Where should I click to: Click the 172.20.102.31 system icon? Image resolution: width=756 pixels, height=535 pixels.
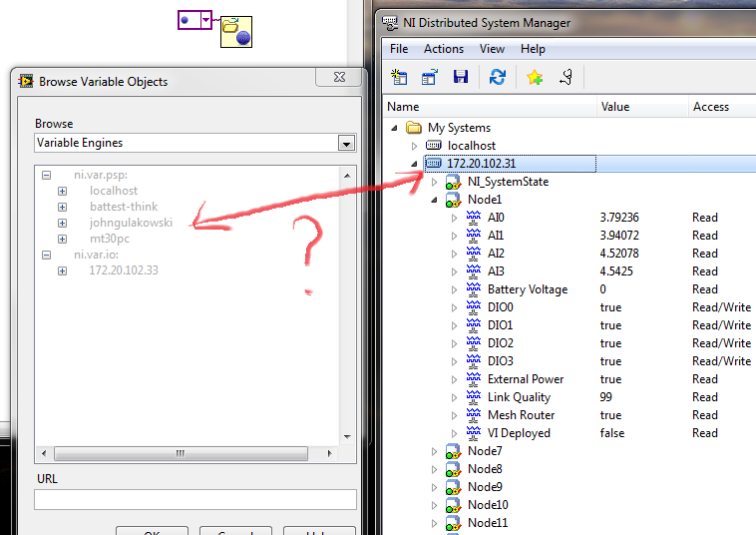[434, 163]
